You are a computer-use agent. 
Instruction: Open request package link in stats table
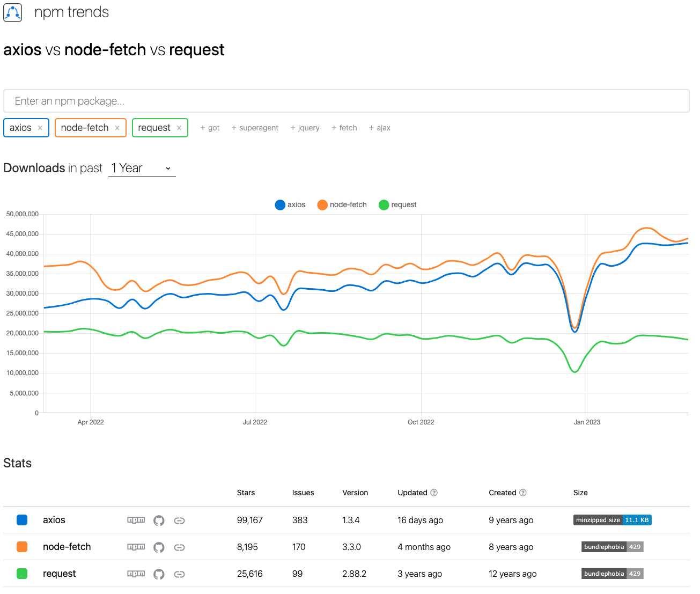point(60,574)
